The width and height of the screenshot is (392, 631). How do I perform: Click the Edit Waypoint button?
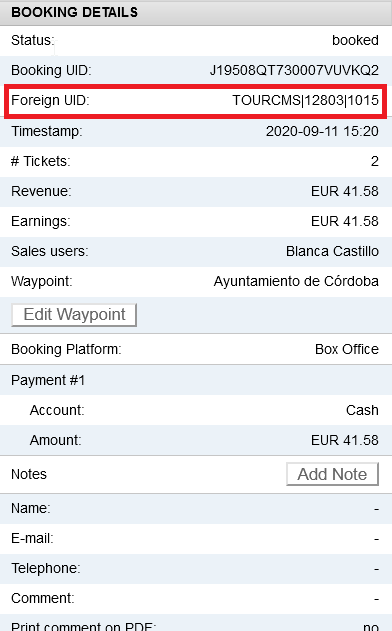point(74,315)
